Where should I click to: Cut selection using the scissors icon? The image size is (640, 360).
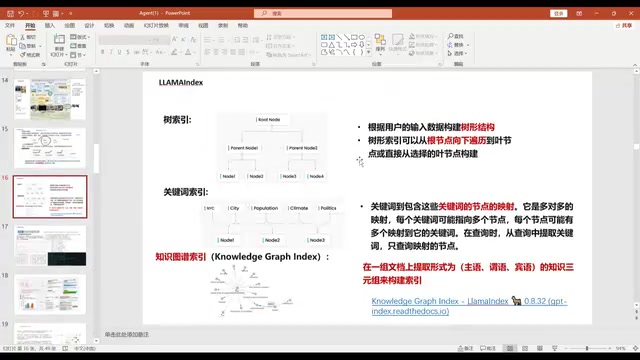[x=23, y=37]
